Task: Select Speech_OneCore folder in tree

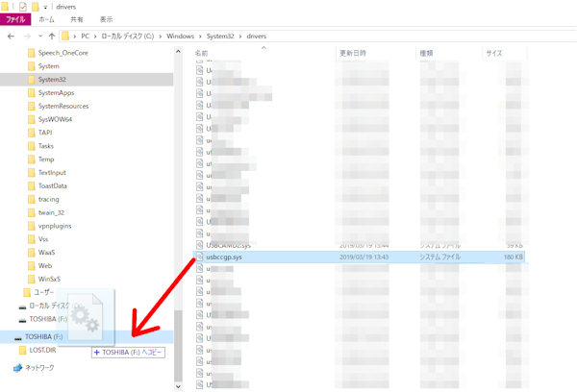Action: tap(63, 53)
